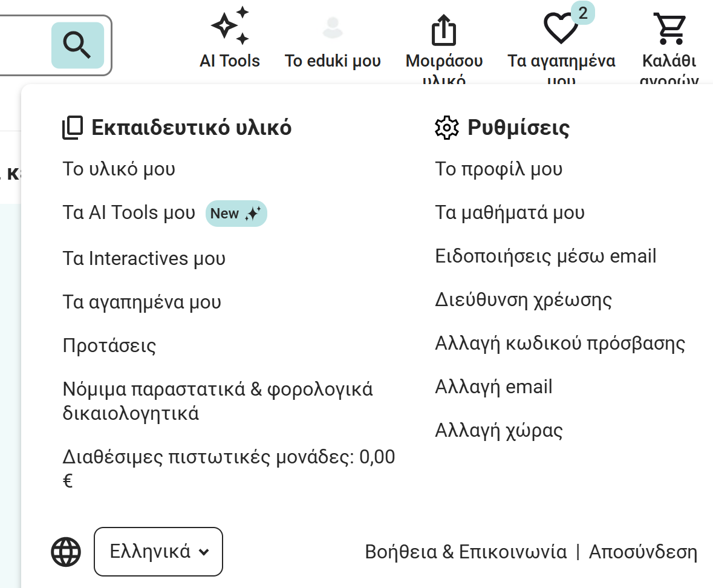Open Διεύθυνση χρέωσης settings
This screenshot has height=588, width=713.
click(524, 299)
